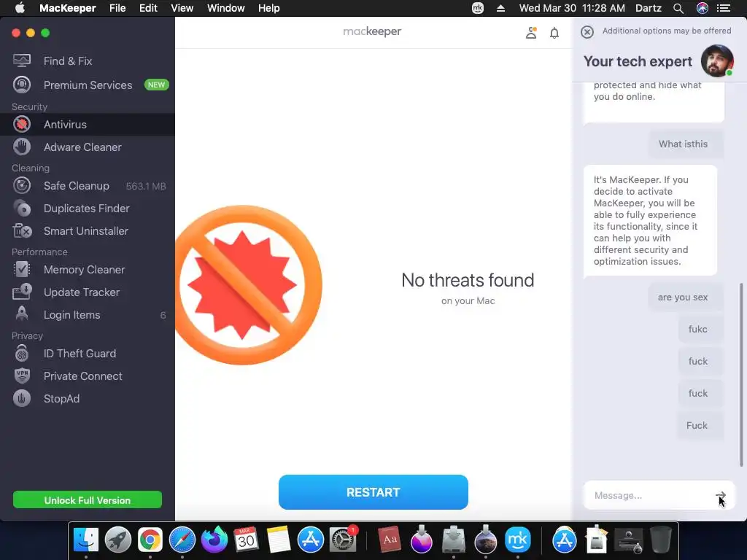Click Unlock Full Version button
Image resolution: width=747 pixels, height=560 pixels.
[x=88, y=500]
